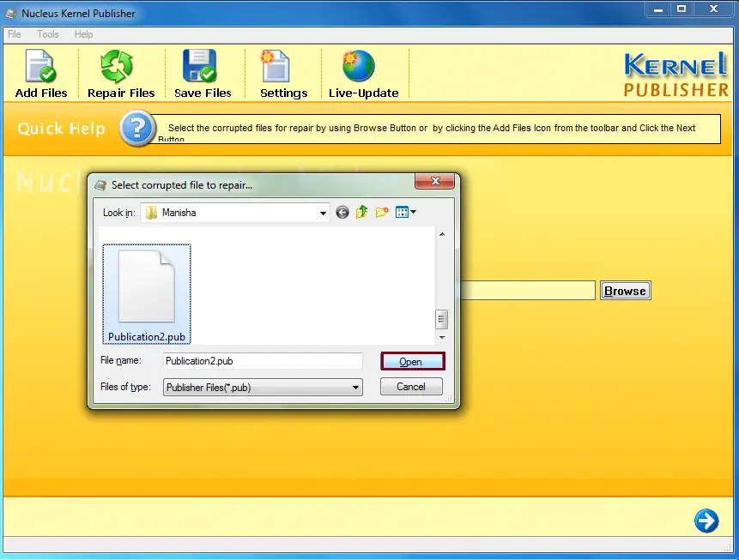Expand the Files of type dropdown
This screenshot has width=739, height=560.
[x=355, y=388]
